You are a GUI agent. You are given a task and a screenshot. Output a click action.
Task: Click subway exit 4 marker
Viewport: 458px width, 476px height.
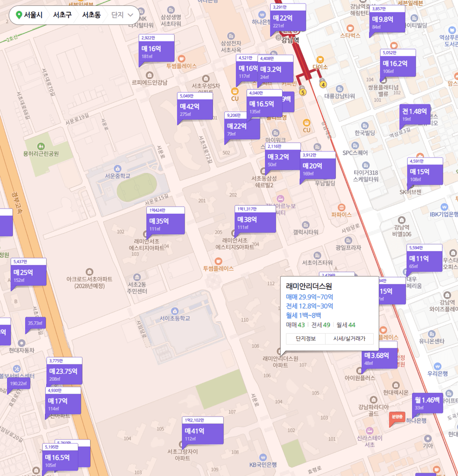(323, 85)
